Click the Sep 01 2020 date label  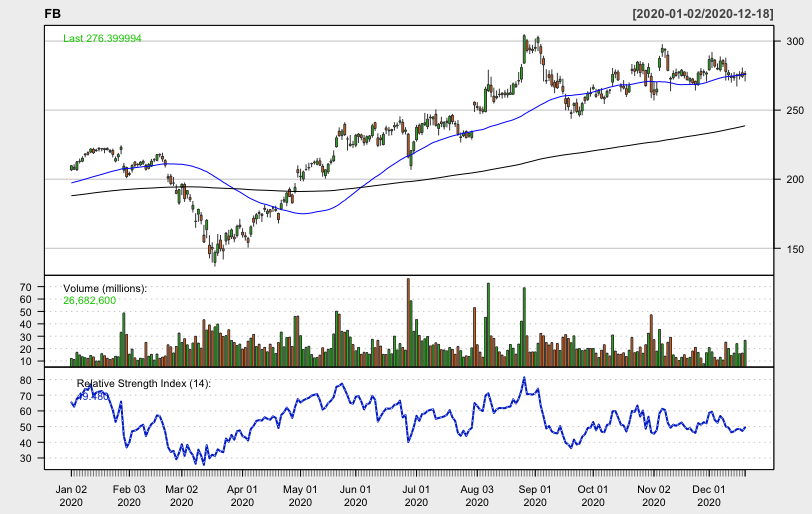tap(535, 495)
